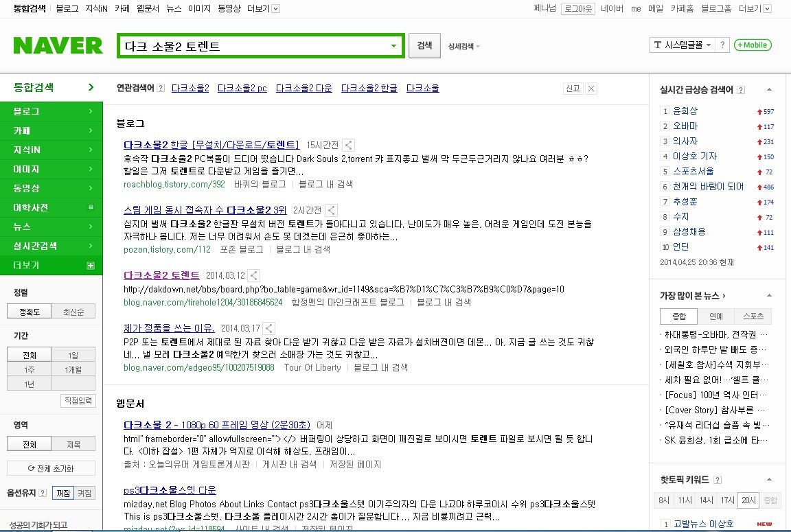The image size is (791, 532).
Task: Open 저장된 페이지 for 다크소울 2 1080p result
Action: [355, 465]
